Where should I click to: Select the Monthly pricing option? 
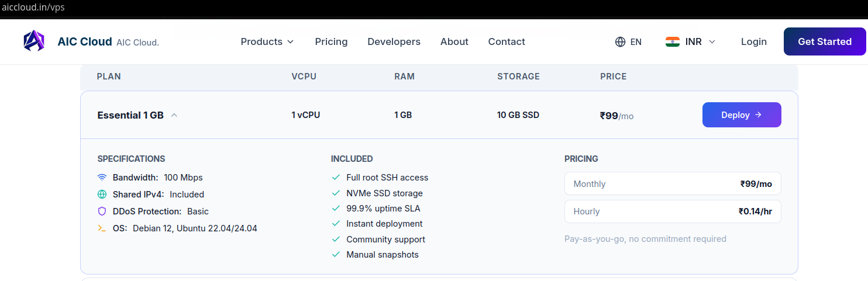673,184
